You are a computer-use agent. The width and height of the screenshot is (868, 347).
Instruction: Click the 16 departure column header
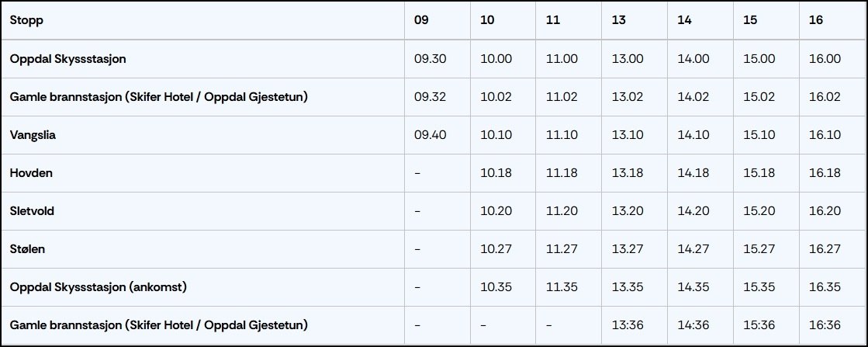point(815,20)
